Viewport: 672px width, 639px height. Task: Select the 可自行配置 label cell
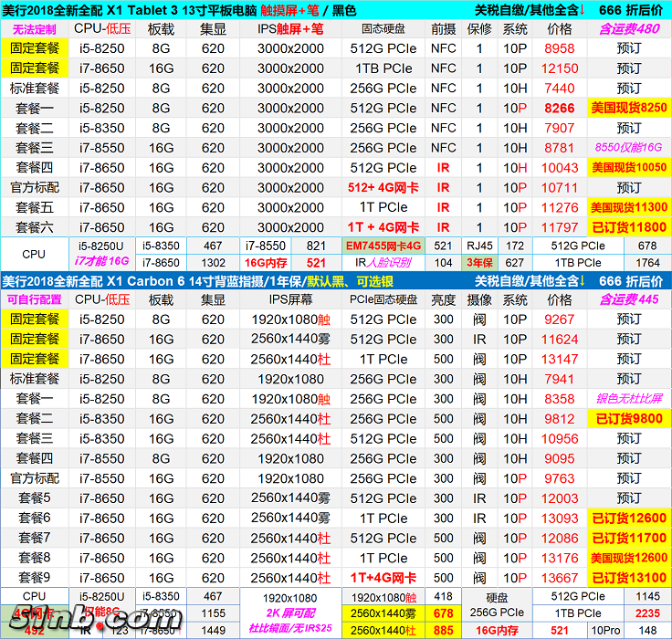pyautogui.click(x=34, y=299)
